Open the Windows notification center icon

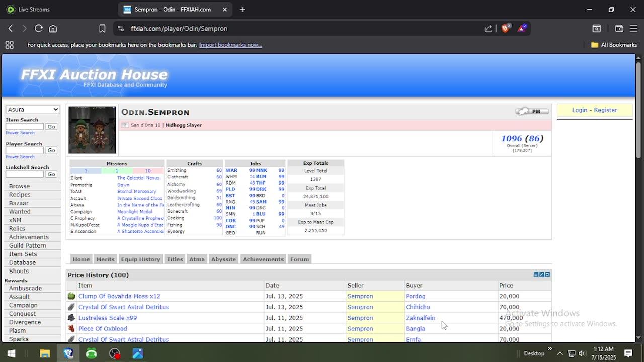coord(628,353)
